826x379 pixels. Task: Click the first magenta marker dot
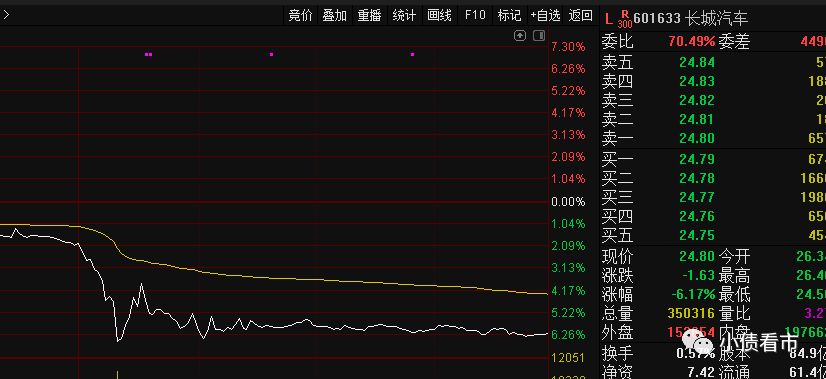(x=149, y=54)
